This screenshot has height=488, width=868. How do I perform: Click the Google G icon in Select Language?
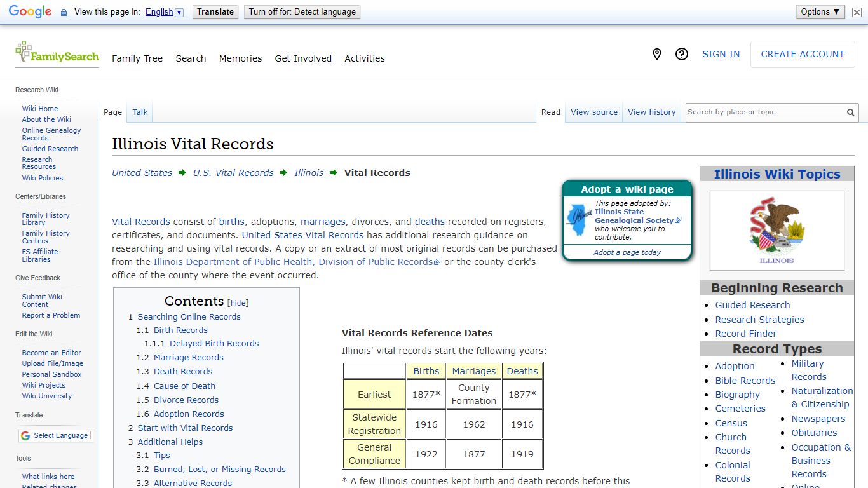point(25,436)
